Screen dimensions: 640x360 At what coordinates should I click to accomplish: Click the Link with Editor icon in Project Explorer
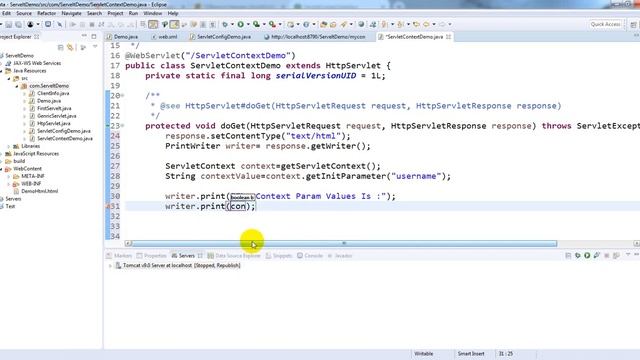tap(70, 48)
